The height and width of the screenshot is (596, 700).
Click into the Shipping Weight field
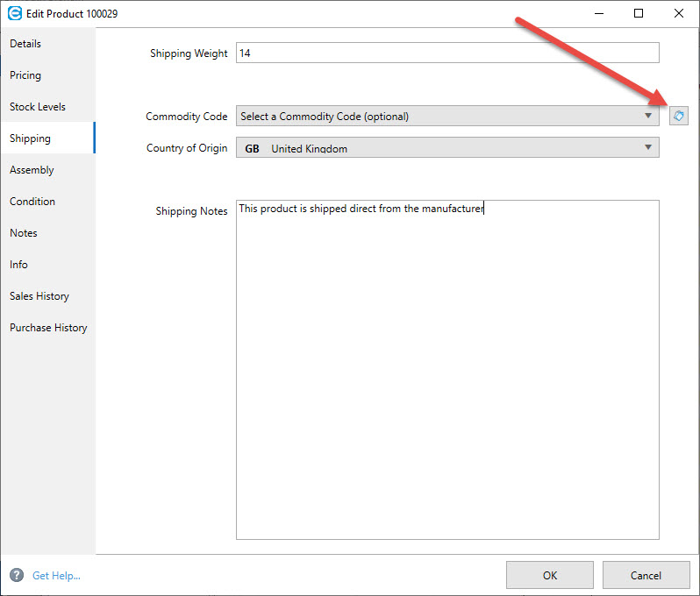pyautogui.click(x=447, y=53)
